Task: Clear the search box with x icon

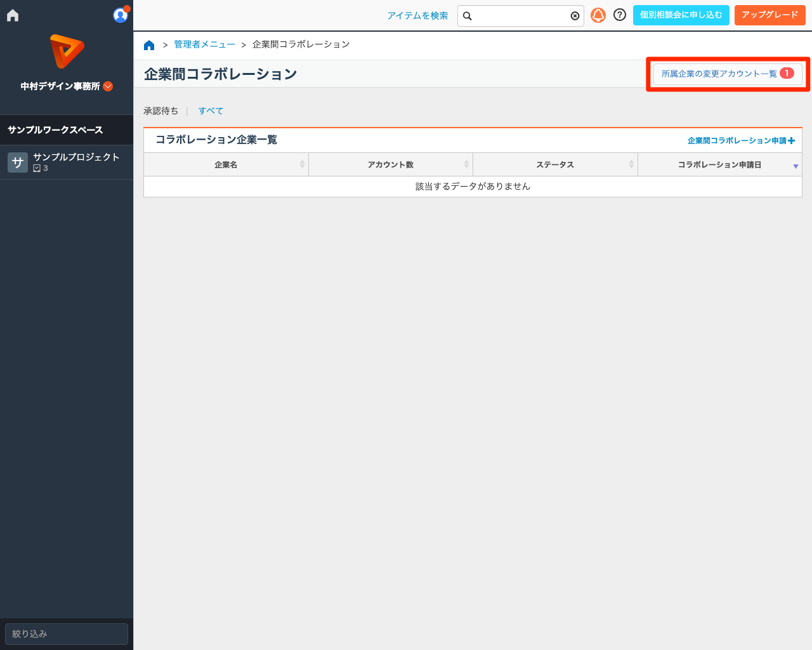Action: 575,16
